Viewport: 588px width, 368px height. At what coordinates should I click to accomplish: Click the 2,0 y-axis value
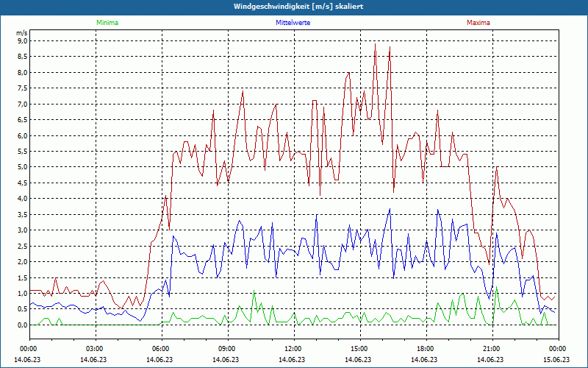click(23, 261)
